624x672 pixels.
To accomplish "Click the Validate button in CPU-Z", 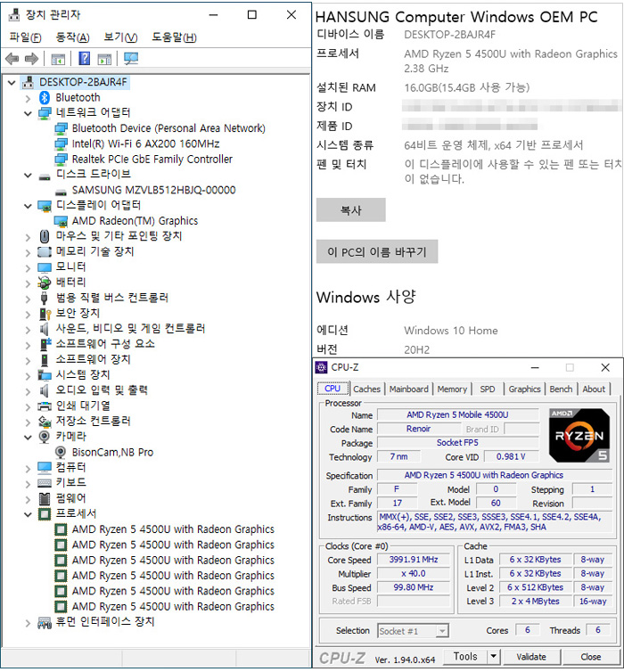I will tap(531, 657).
